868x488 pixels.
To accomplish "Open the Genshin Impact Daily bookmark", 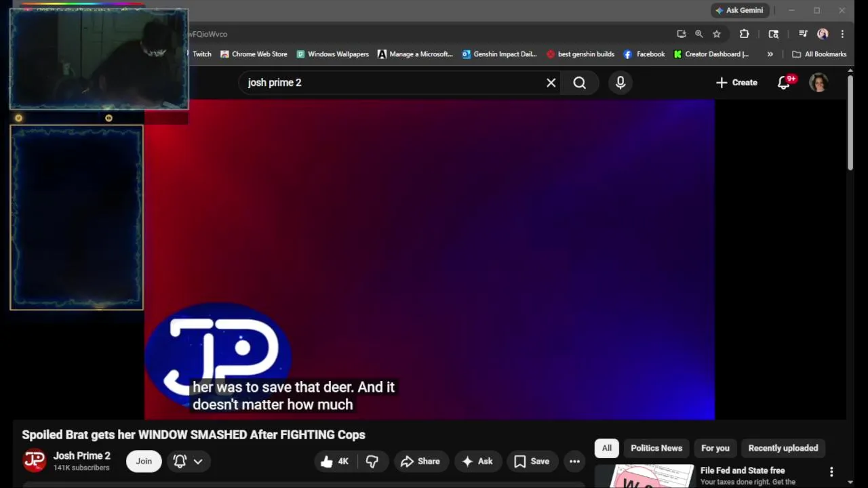I will coord(499,54).
